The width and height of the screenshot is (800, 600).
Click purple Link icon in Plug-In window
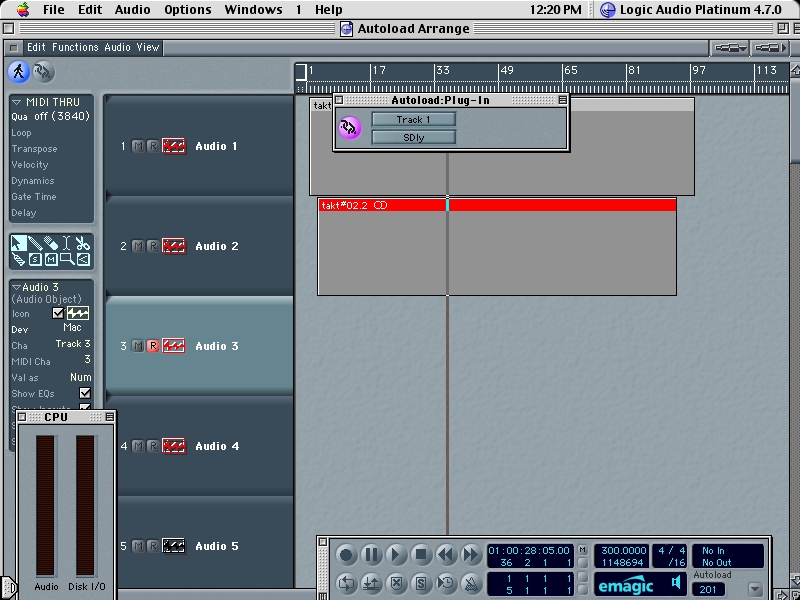[349, 128]
